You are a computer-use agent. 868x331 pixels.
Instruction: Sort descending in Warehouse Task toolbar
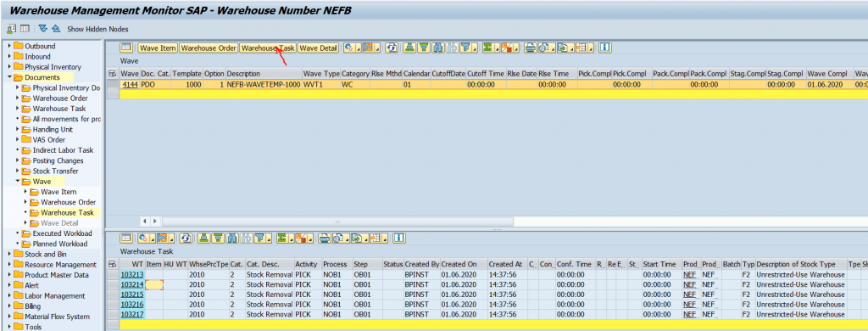218,238
